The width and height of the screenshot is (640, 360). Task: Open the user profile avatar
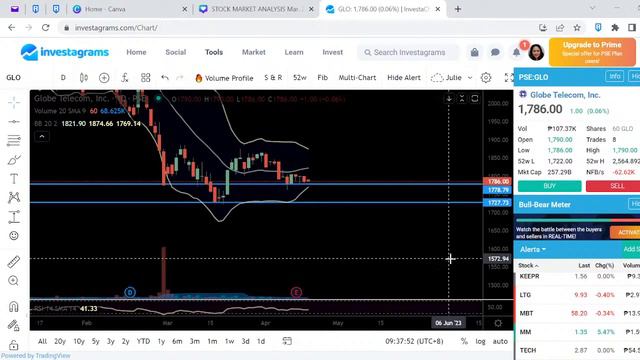coord(536,52)
